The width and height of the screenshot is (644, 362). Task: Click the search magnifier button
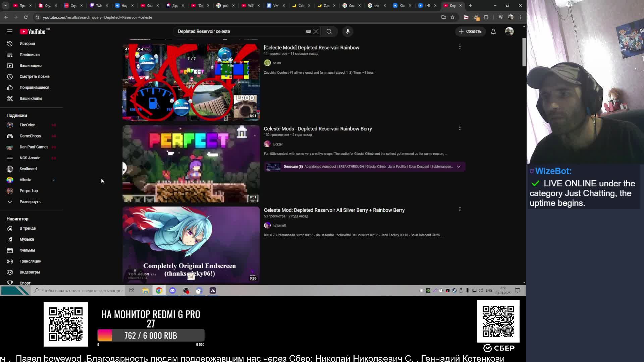click(x=329, y=31)
